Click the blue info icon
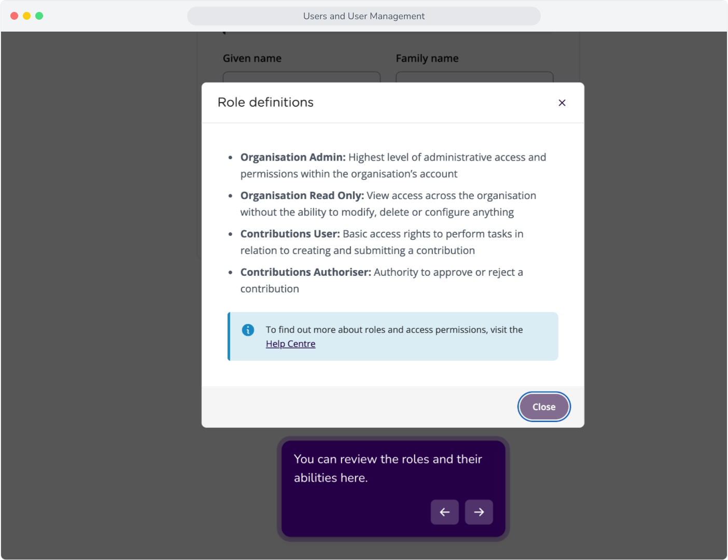The width and height of the screenshot is (728, 560). 248,330
